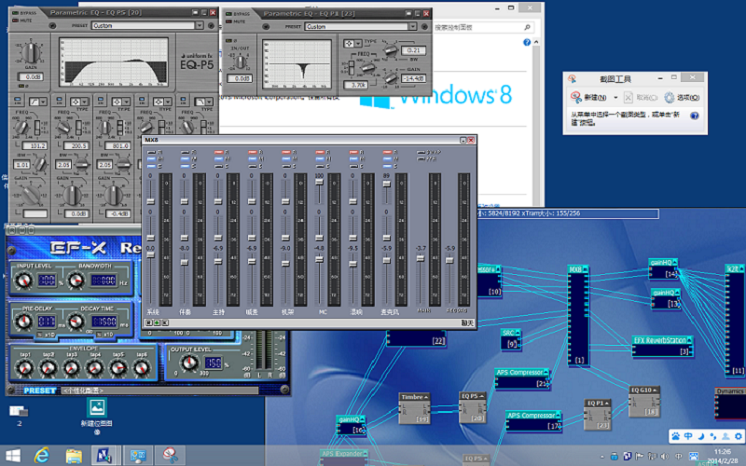The width and height of the screenshot is (746, 466).
Task: Click the first small icon at MX8 bottom-left
Action: 149,323
